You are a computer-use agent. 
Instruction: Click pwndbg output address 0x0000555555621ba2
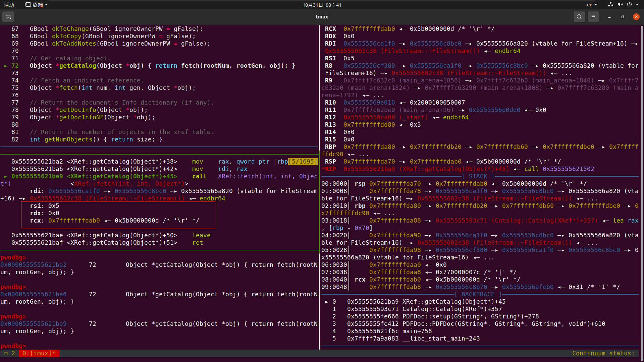coord(33,265)
